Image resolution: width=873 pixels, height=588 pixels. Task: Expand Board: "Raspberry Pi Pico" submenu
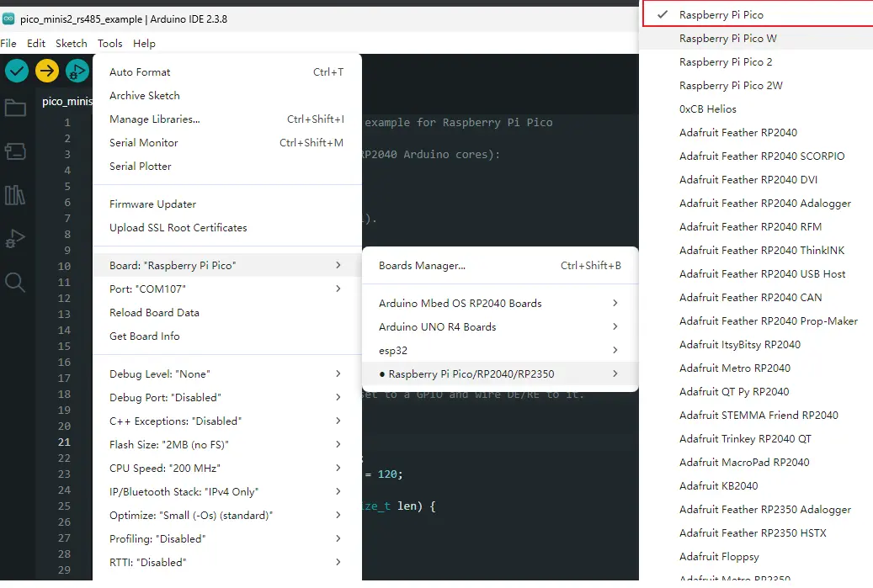point(227,265)
